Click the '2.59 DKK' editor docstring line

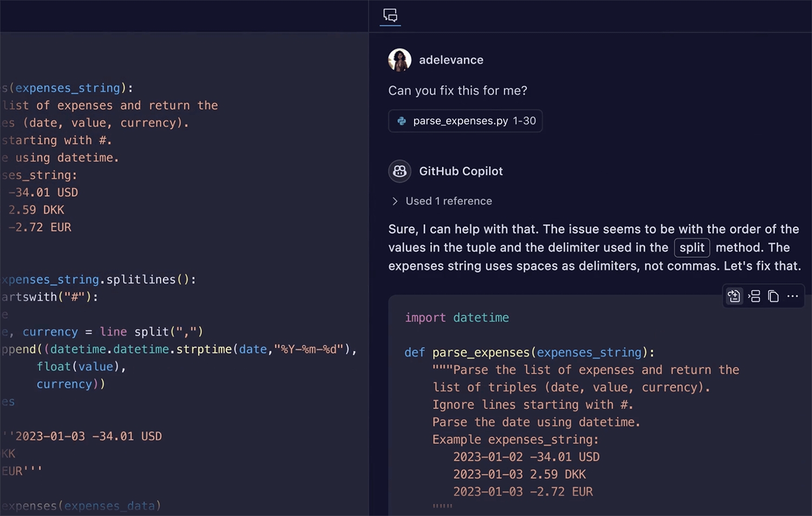point(36,210)
